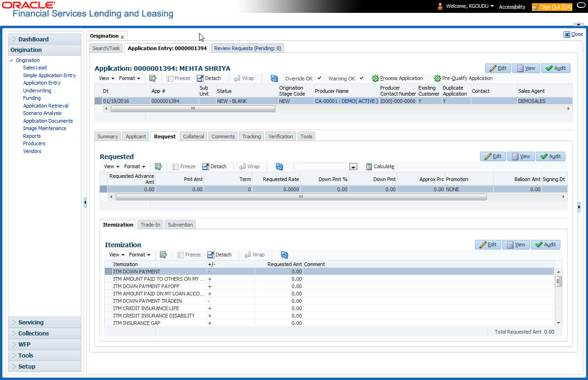This screenshot has width=588, height=380.
Task: Detach the Requested table
Action: pyautogui.click(x=214, y=166)
